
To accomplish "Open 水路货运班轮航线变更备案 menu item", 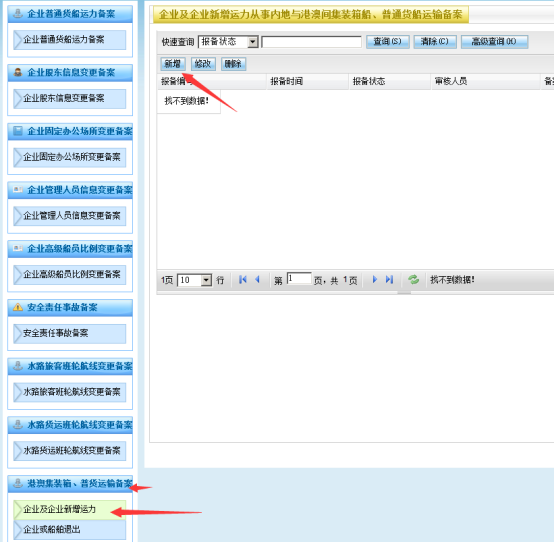I will click(70, 451).
